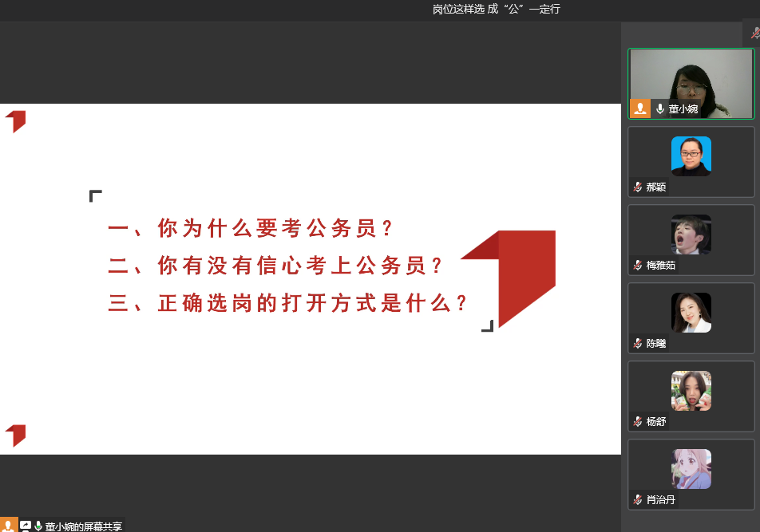This screenshot has height=532, width=760.
Task: Click the muted mic icon beside 陈曦
Action: 638,344
